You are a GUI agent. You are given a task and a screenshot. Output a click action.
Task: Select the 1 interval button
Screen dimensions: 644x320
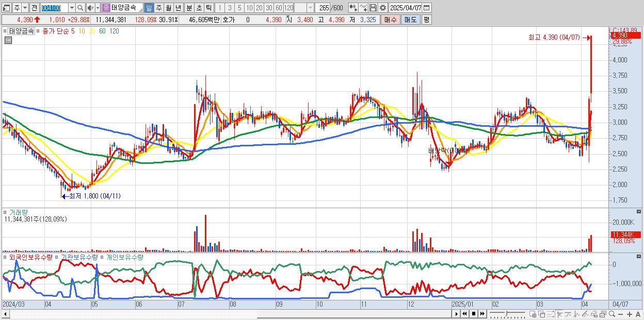pyautogui.click(x=220, y=8)
